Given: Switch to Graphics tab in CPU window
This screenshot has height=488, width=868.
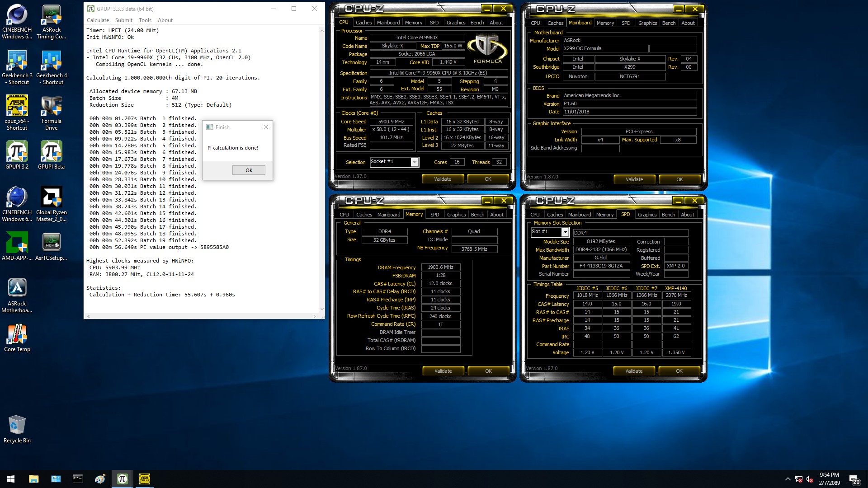Looking at the screenshot, I should (x=456, y=23).
